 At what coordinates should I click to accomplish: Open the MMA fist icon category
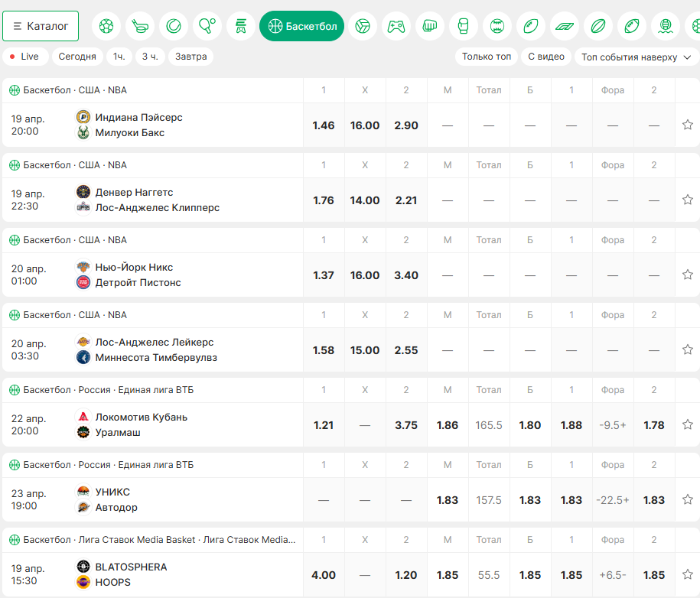tap(429, 26)
